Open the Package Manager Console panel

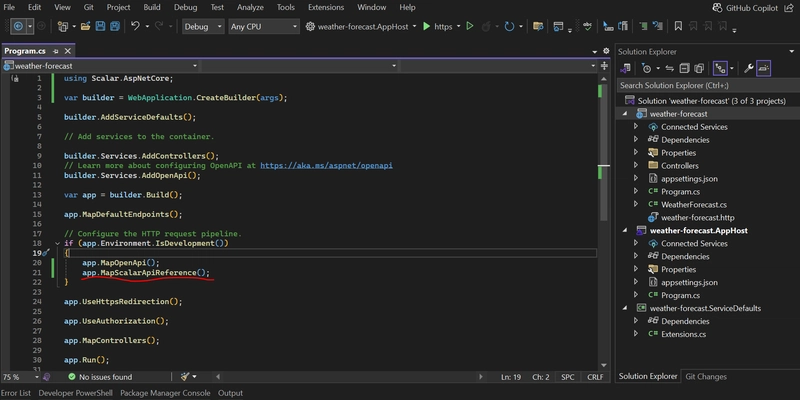(165, 393)
